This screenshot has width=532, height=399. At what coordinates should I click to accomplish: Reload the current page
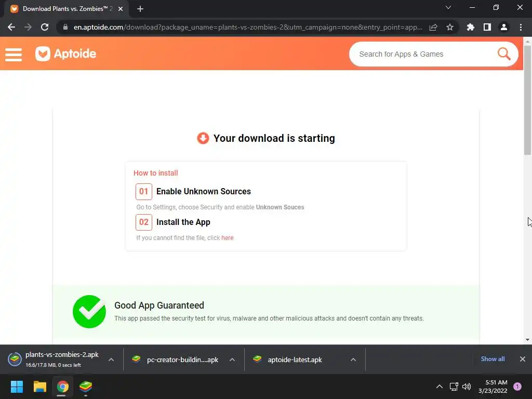click(45, 27)
